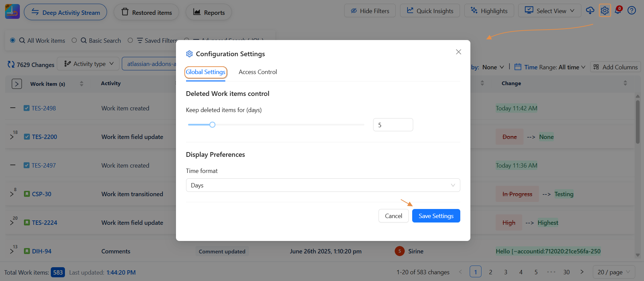Click the keep deleted items days slider handle
Viewport: 644px width, 281px height.
pyautogui.click(x=212, y=125)
